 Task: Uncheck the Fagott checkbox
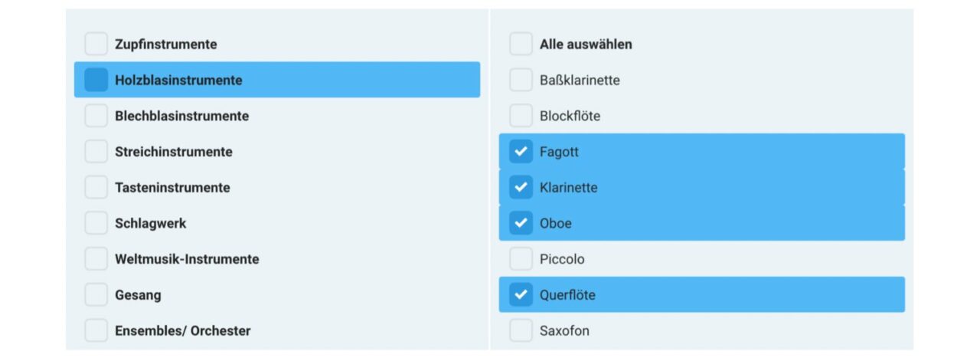pos(521,152)
